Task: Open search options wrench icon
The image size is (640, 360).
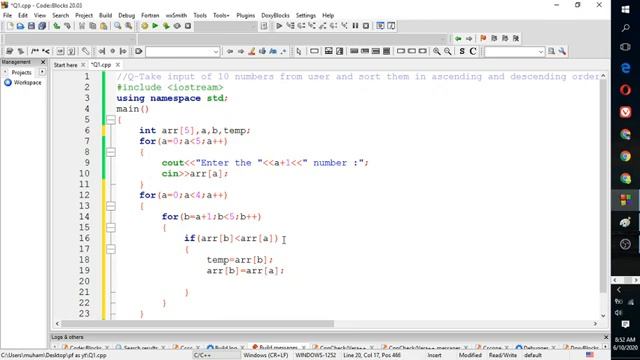Action: coord(562,51)
